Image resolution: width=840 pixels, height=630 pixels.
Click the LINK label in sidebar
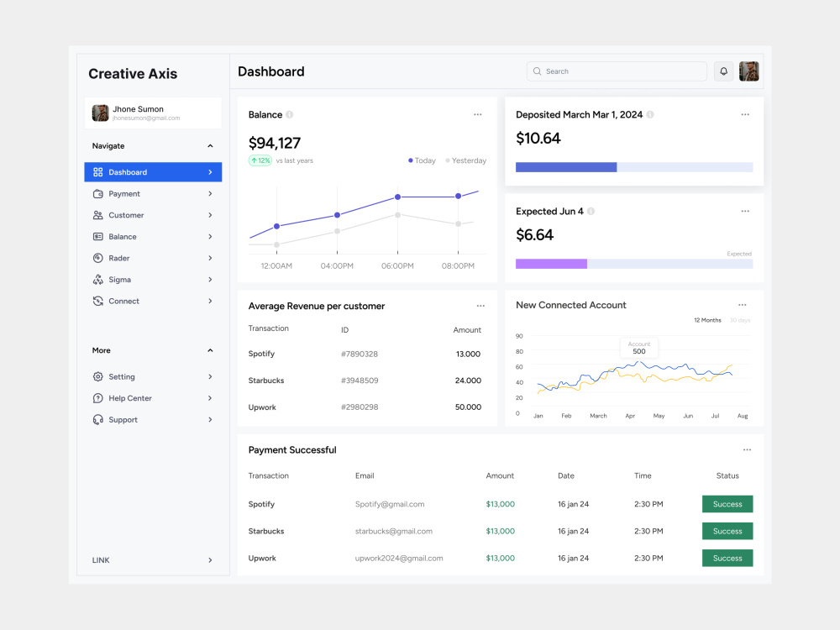[x=101, y=559]
